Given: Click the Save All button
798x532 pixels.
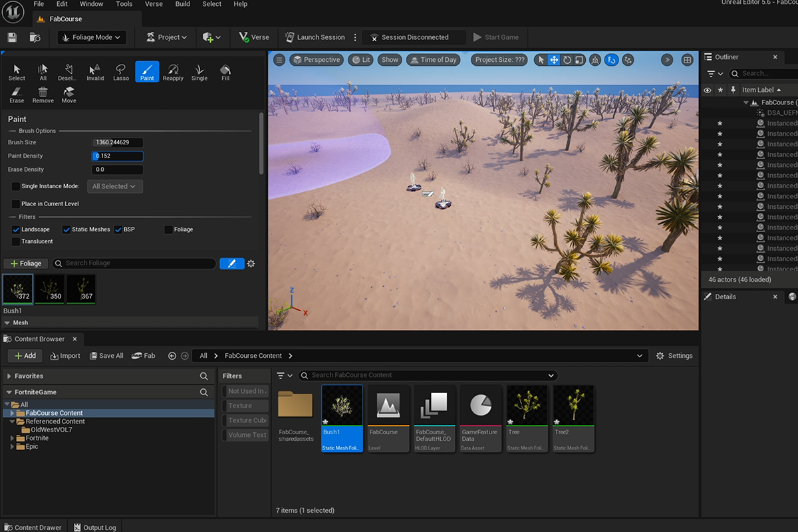Looking at the screenshot, I should pos(106,355).
